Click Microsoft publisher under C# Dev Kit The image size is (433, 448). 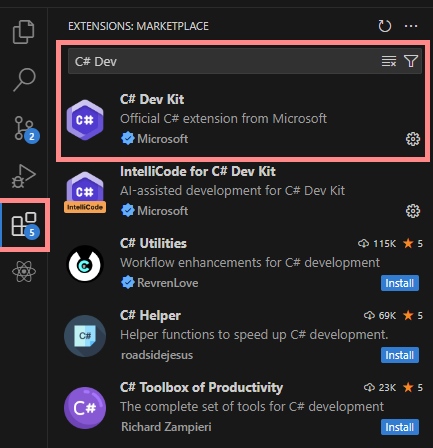pos(163,139)
